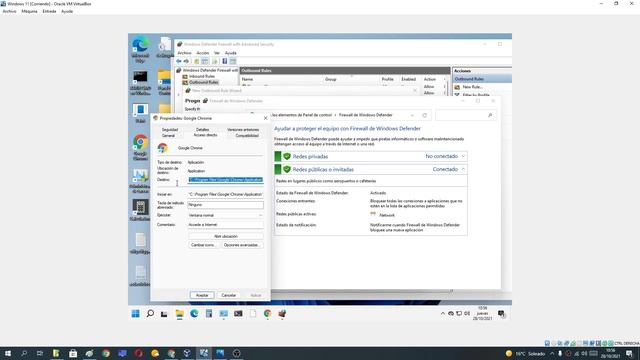Click guest taskbar clock showing jueves

tap(482, 313)
